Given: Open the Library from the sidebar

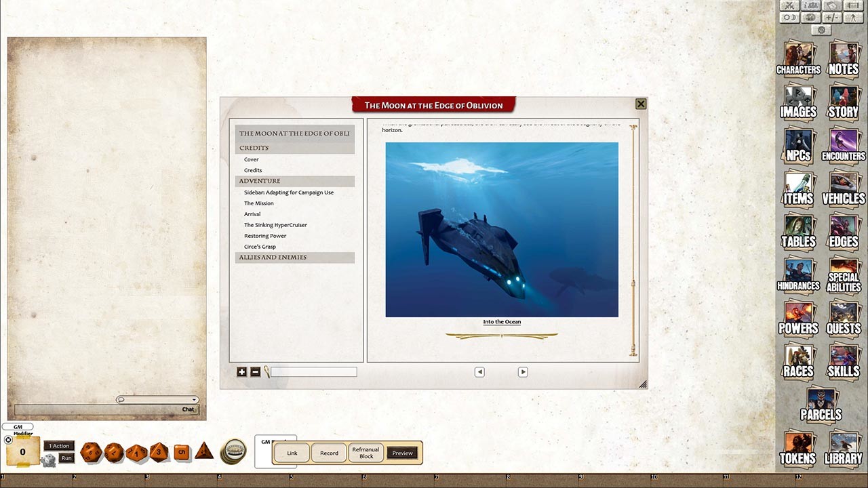Looking at the screenshot, I should [x=843, y=447].
